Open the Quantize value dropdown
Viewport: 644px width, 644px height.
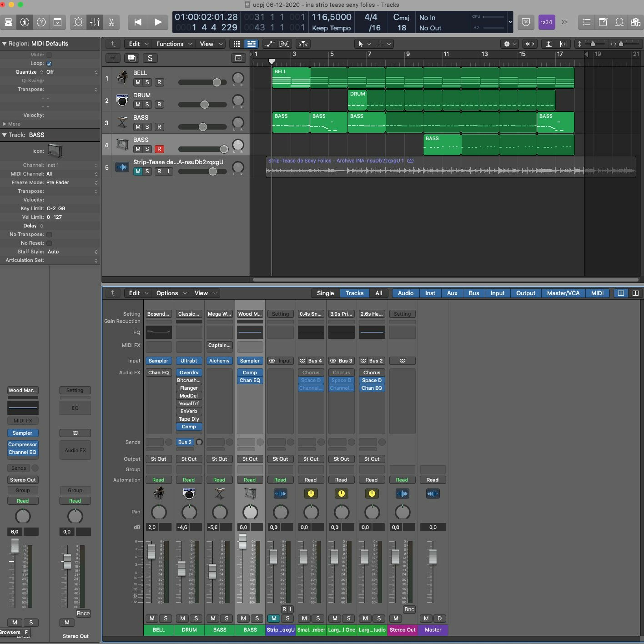72,72
